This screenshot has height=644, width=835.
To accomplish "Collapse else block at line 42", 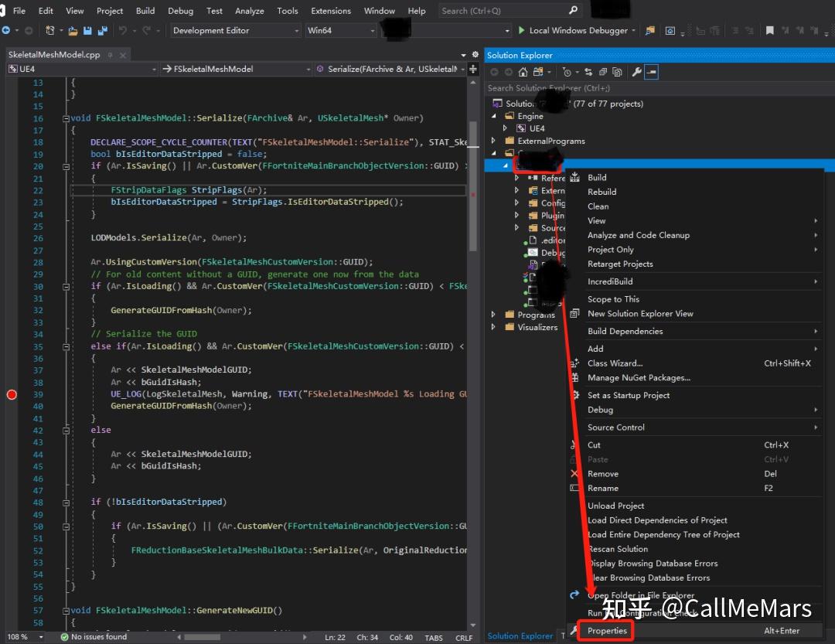I will click(66, 430).
